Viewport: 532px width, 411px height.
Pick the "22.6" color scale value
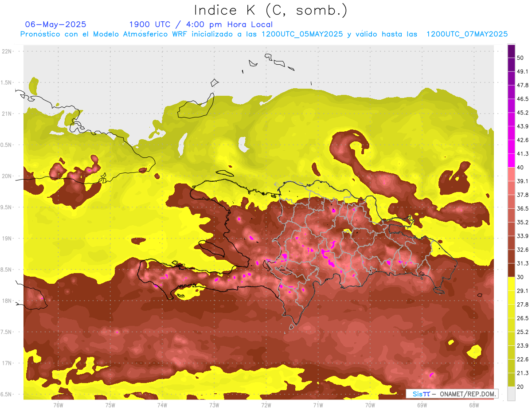click(x=523, y=360)
